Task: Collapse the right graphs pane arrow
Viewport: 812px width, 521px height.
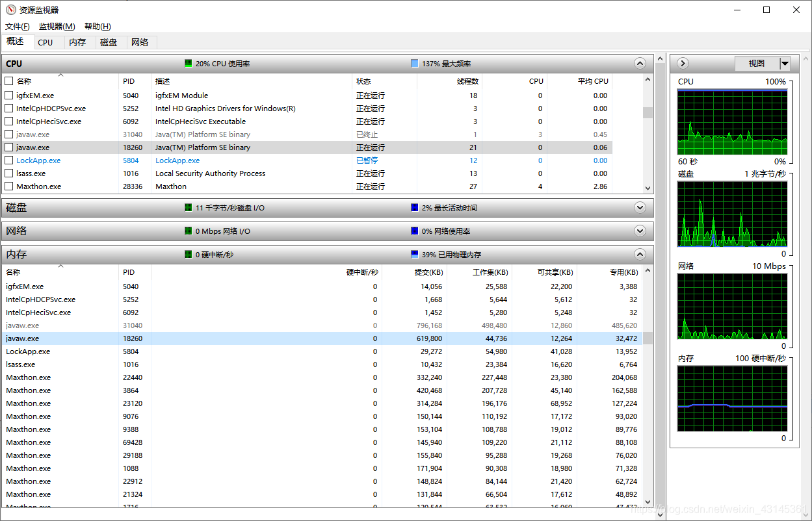Action: click(683, 64)
